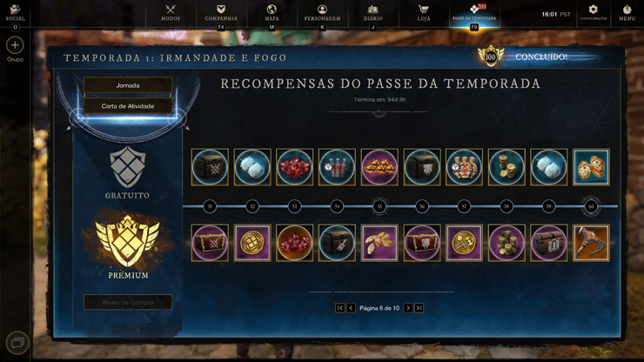Image resolution: width=644 pixels, height=362 pixels.
Task: Switch to the Jornada tab
Action: coord(128,85)
